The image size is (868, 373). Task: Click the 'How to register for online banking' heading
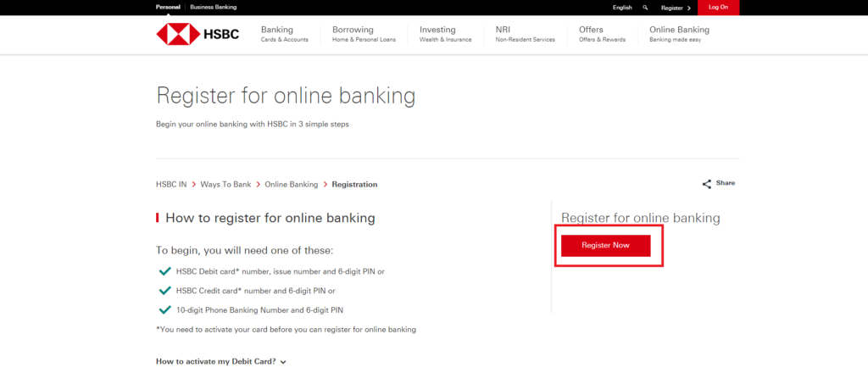pos(270,218)
